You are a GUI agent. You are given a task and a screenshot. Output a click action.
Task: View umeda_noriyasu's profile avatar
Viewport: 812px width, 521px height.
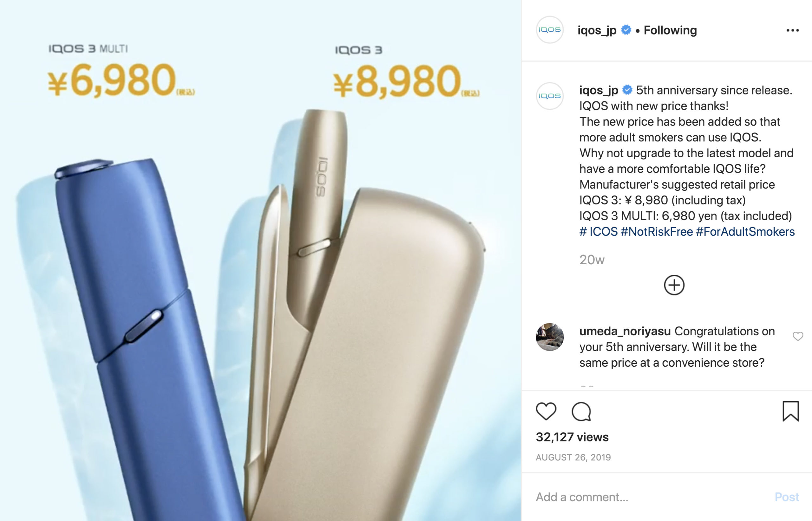550,337
